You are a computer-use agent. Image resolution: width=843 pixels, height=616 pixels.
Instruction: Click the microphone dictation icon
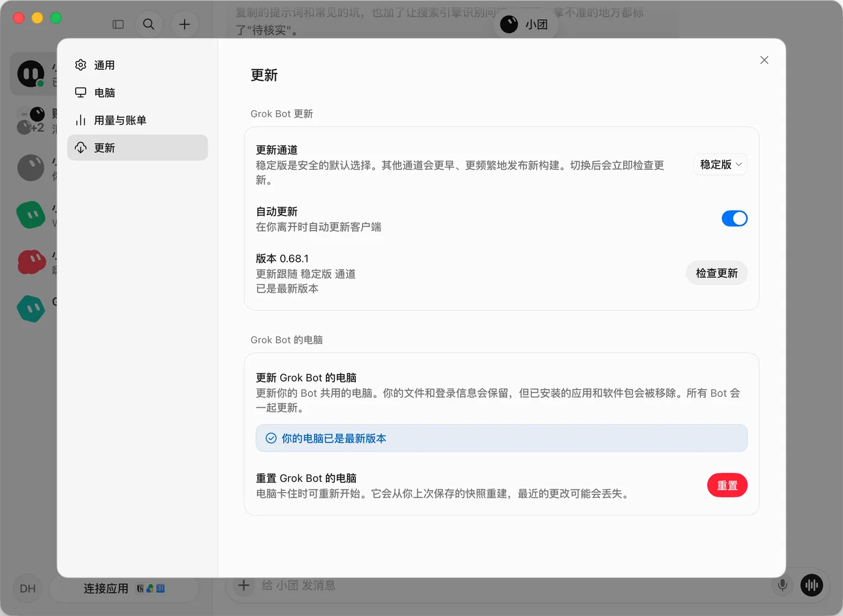[782, 585]
